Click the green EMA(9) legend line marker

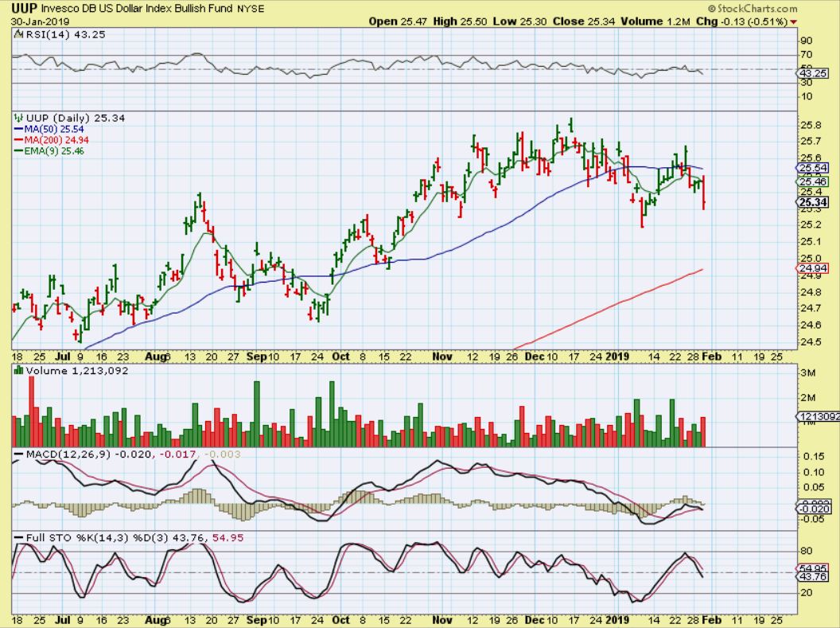[x=19, y=151]
